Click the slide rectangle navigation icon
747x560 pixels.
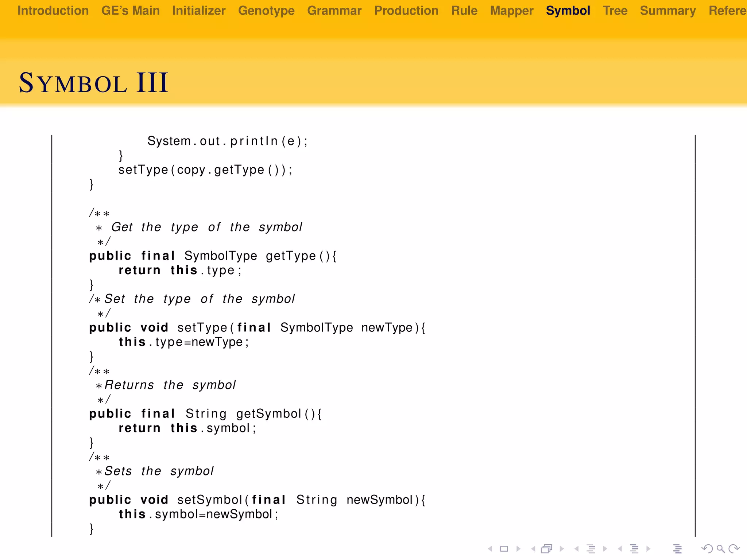point(504,548)
